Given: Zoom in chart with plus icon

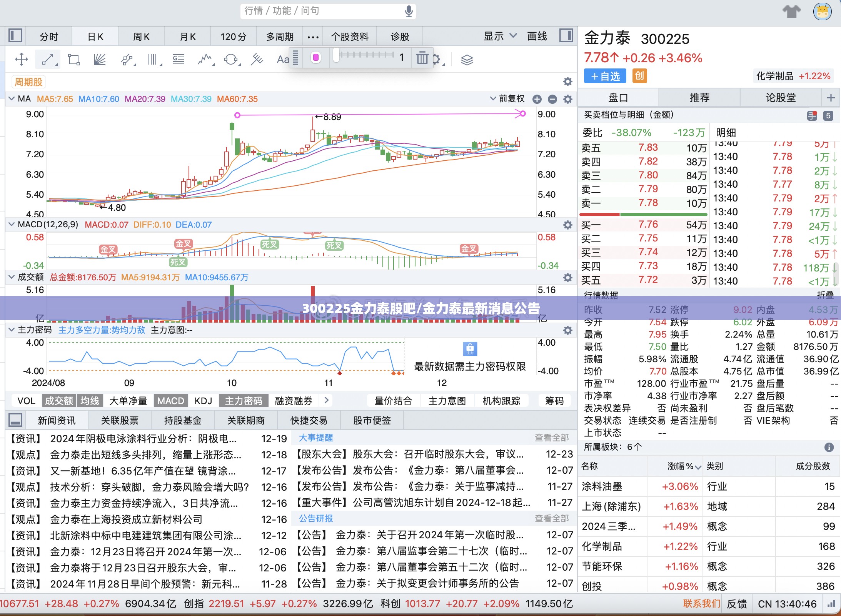Looking at the screenshot, I should pyautogui.click(x=537, y=99).
